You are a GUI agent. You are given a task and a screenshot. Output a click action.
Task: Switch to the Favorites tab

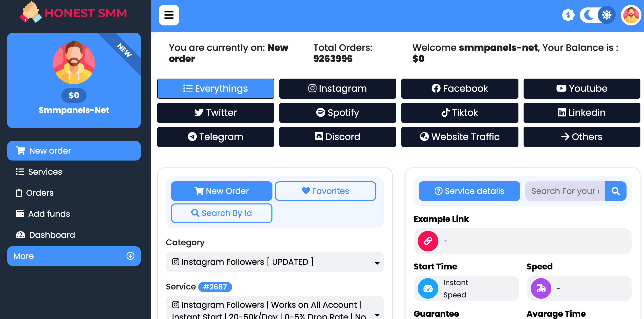[325, 191]
